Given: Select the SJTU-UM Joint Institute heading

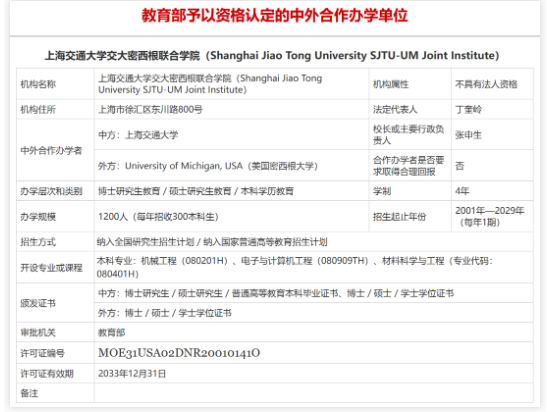Looking at the screenshot, I should tap(272, 55).
